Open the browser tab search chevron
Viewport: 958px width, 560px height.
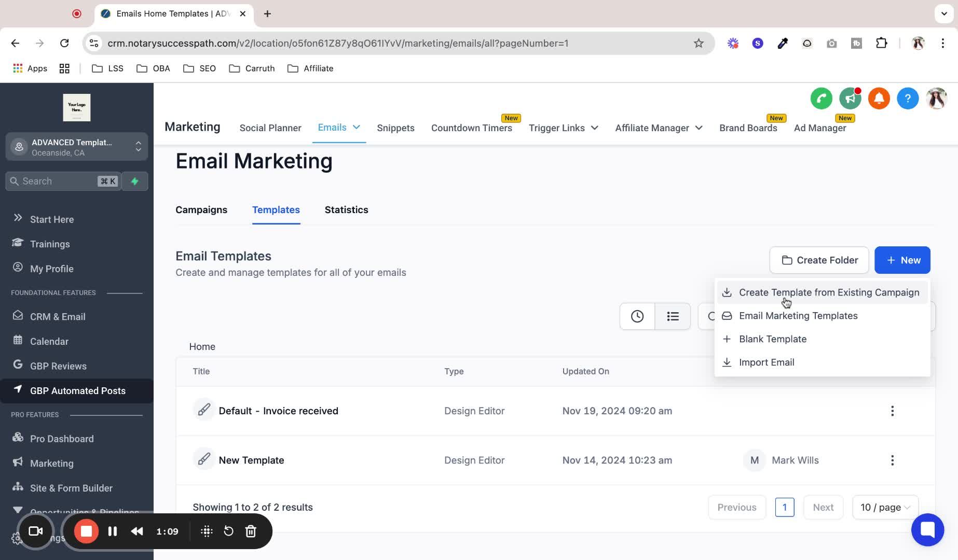tap(944, 13)
